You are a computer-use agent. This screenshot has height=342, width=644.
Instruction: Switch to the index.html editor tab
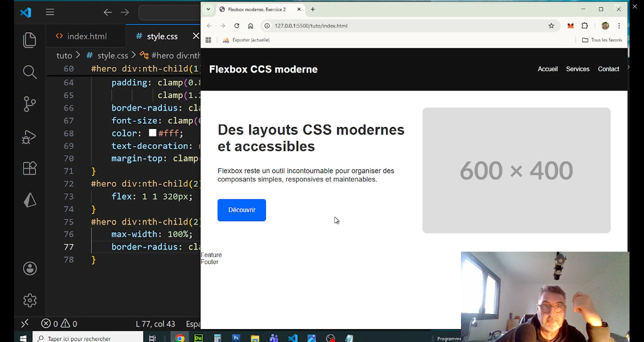click(87, 36)
